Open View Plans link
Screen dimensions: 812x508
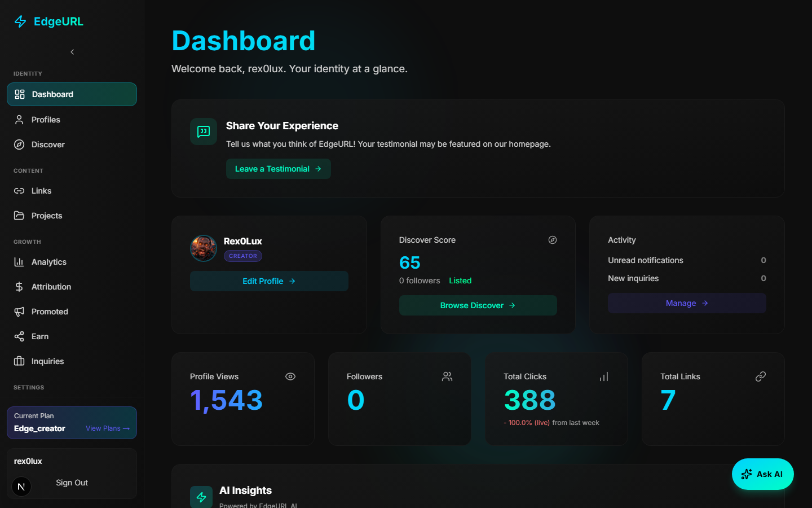click(x=107, y=428)
